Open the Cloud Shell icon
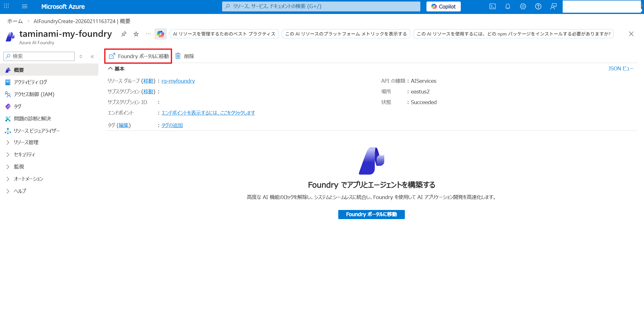The width and height of the screenshot is (644, 327). 492,7
